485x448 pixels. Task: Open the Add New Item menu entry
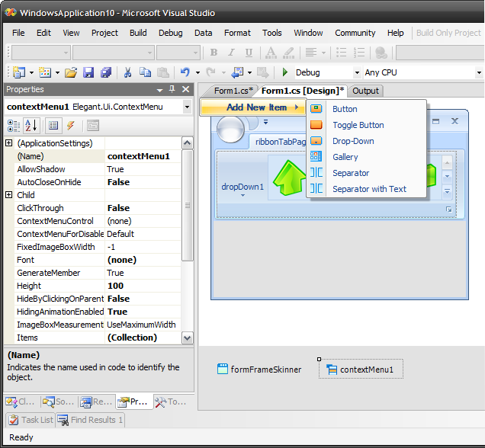click(253, 107)
